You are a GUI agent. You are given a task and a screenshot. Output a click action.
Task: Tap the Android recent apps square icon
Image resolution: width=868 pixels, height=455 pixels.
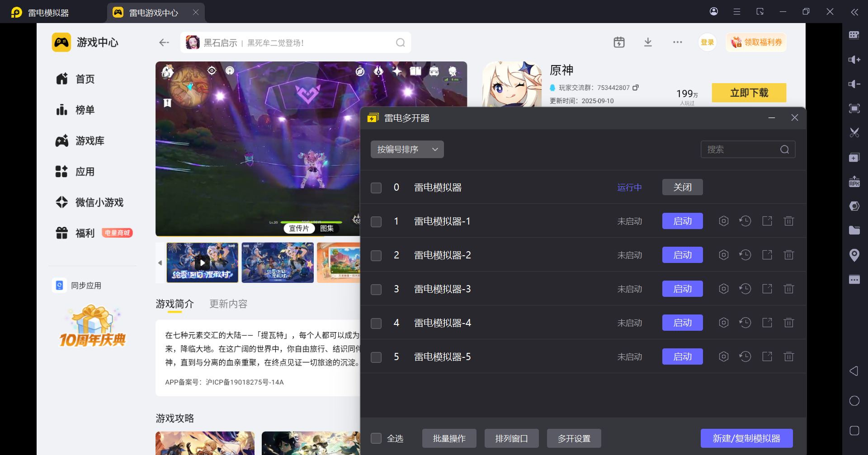854,431
